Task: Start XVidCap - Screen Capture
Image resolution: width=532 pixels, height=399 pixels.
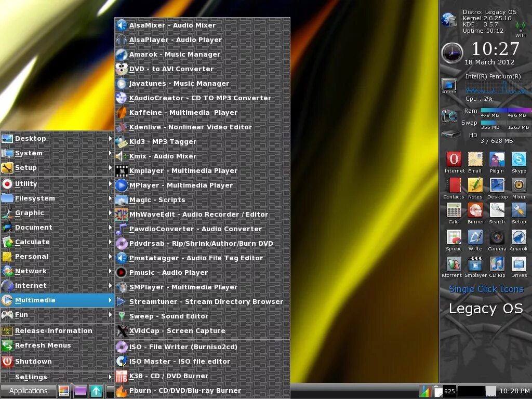Action: pos(202,331)
